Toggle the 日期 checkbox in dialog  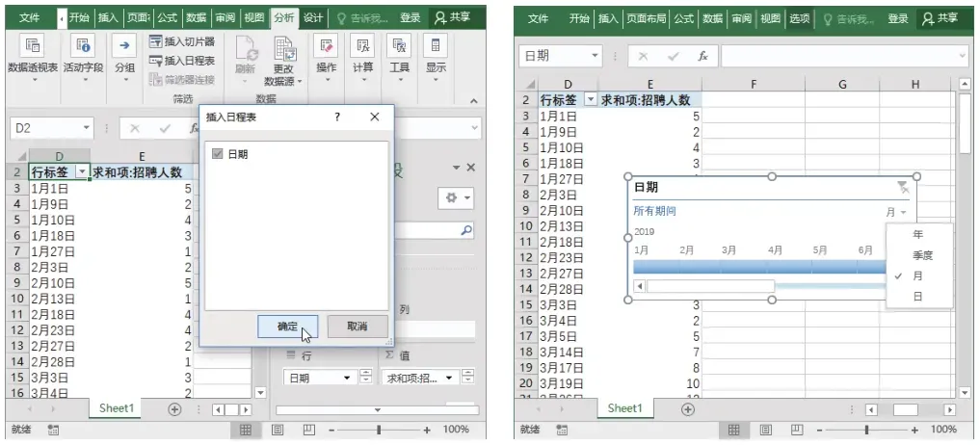click(218, 154)
